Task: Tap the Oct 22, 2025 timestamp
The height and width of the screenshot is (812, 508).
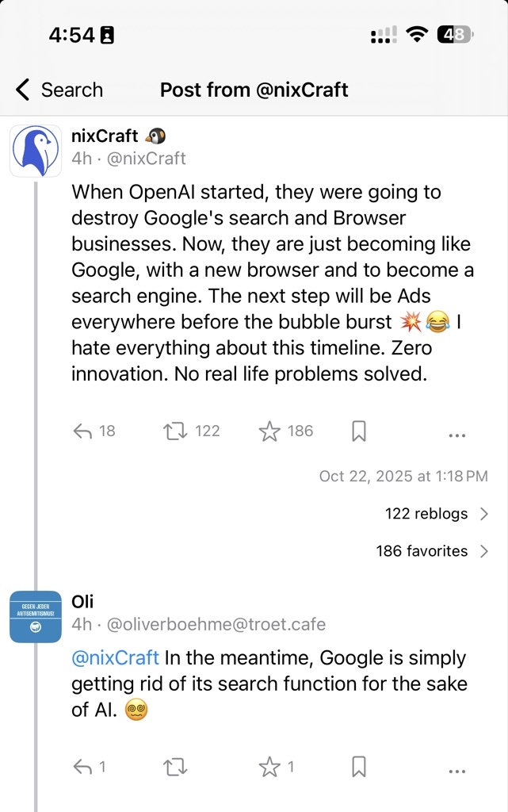Action: (403, 477)
